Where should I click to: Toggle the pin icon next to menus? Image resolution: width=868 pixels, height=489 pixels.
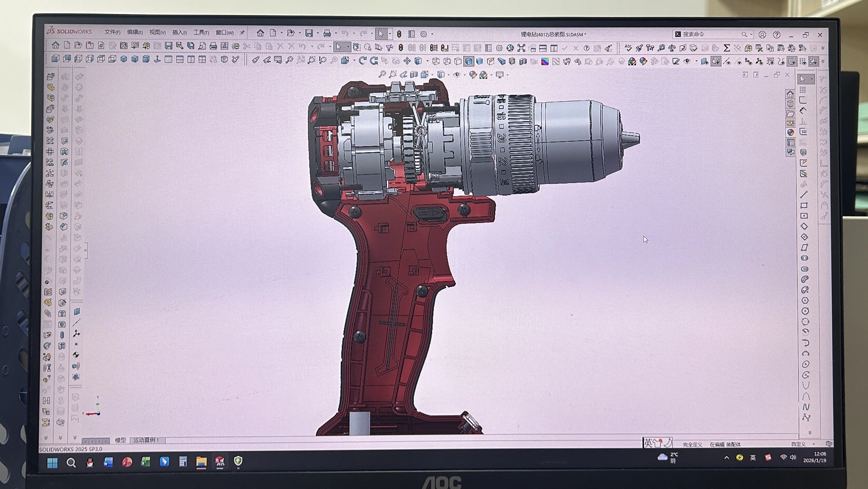[x=242, y=32]
